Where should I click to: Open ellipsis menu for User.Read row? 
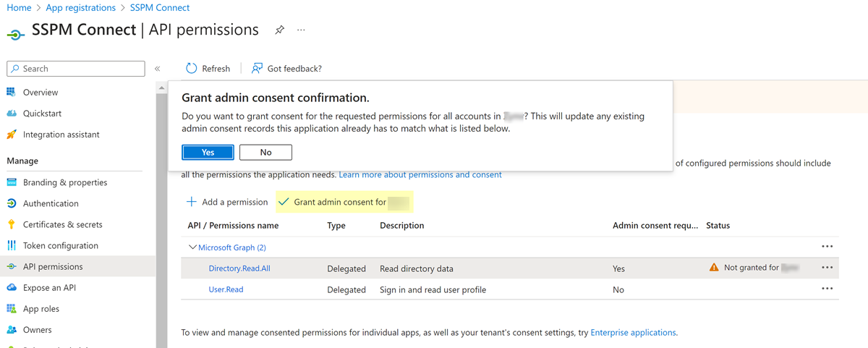coord(827,289)
